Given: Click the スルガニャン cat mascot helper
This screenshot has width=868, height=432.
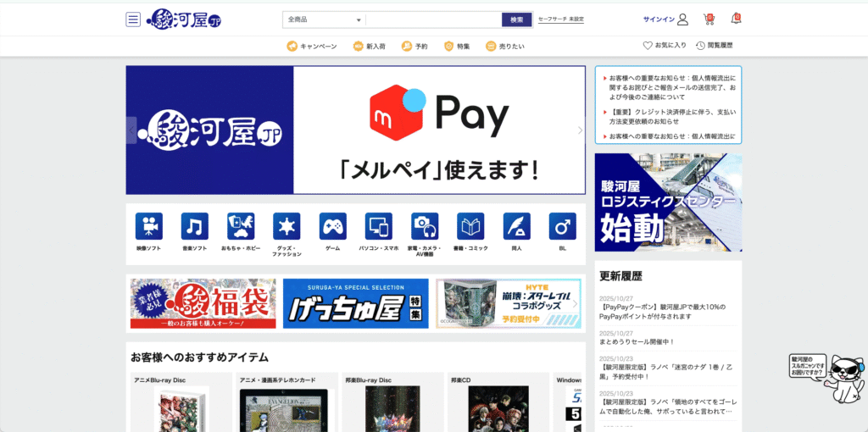Looking at the screenshot, I should click(847, 379).
